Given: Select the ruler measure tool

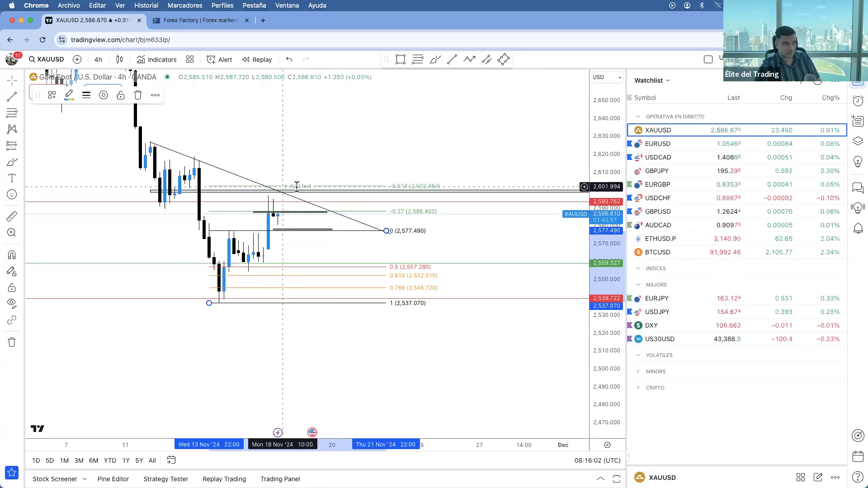Looking at the screenshot, I should click(12, 216).
